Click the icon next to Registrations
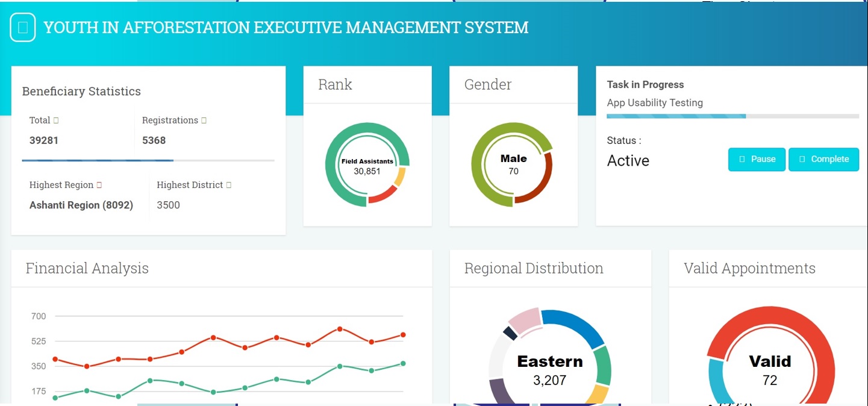Viewport: 868px width, 406px height. [204, 120]
